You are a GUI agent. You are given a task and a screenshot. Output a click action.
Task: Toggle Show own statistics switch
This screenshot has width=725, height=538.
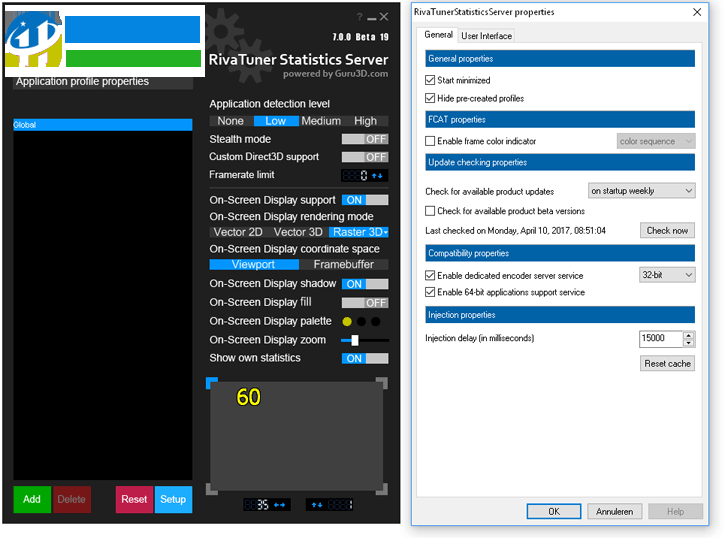[365, 358]
